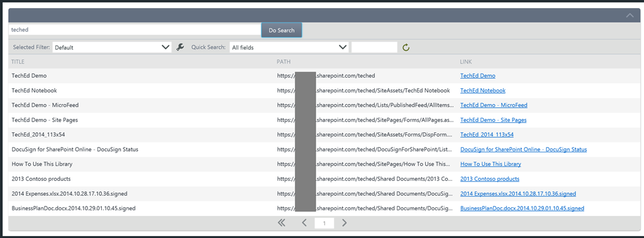The width and height of the screenshot is (644, 238).
Task: Select the 'How To Use This Library' title
Action: click(x=42, y=164)
